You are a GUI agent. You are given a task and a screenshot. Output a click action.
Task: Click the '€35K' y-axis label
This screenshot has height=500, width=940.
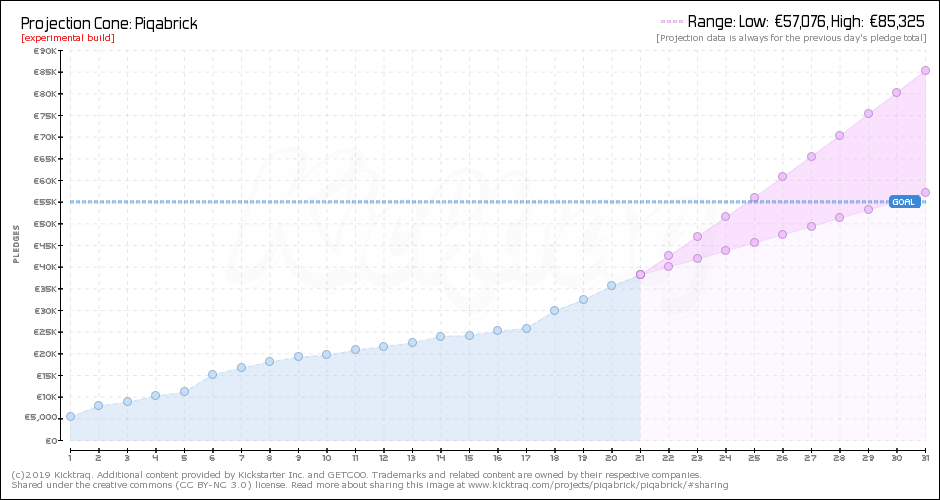(46, 289)
